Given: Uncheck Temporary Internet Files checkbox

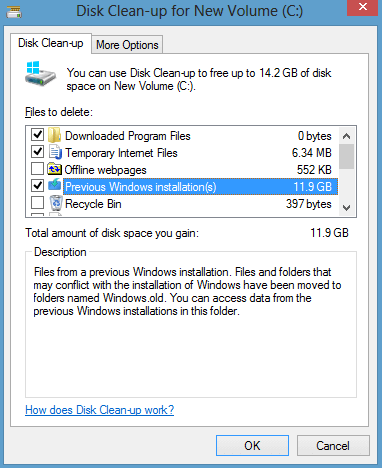Looking at the screenshot, I should (x=37, y=152).
